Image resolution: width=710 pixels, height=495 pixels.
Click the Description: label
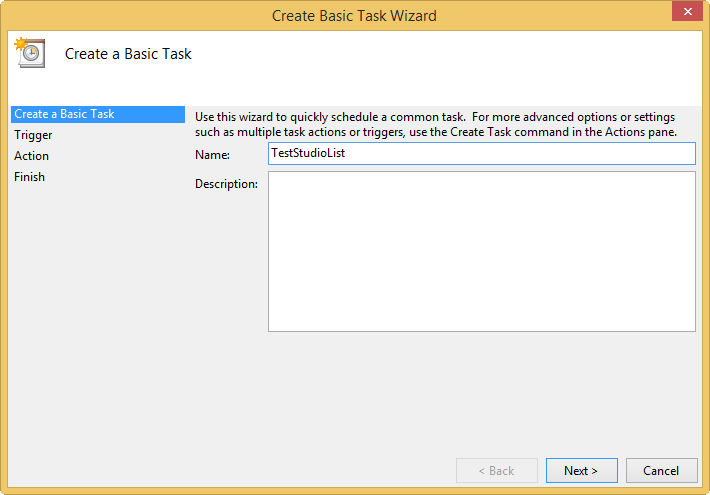226,184
